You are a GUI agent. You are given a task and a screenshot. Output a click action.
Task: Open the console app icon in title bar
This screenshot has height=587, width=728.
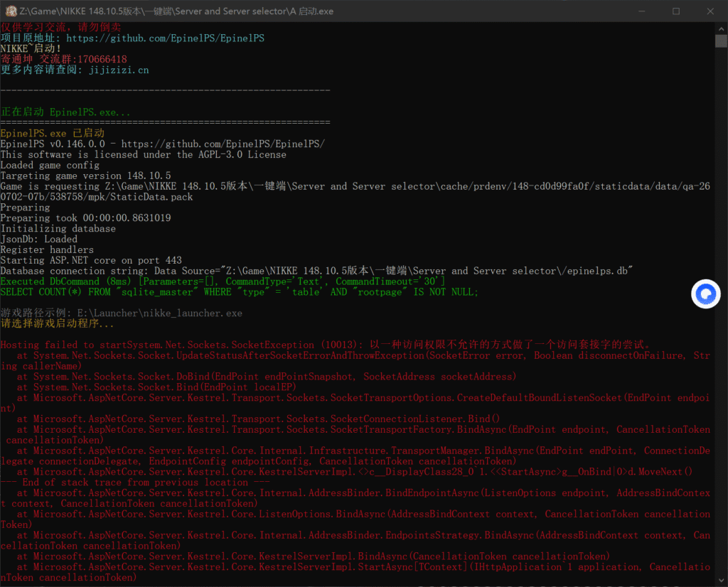point(11,11)
